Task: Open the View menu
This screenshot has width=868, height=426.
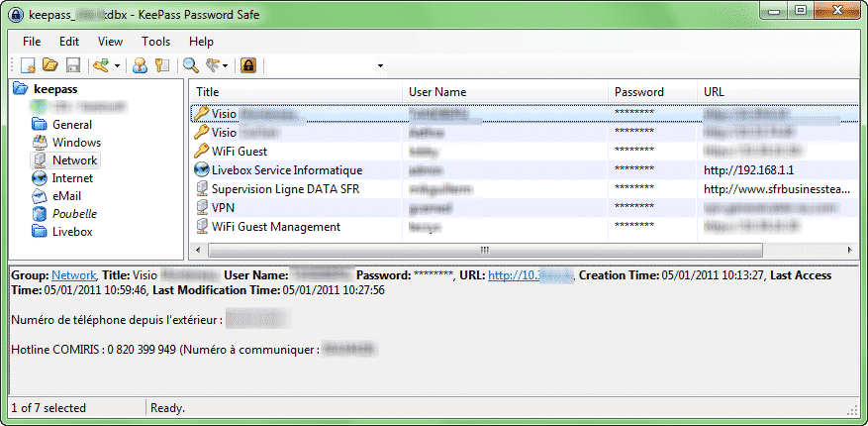Action: 110,42
